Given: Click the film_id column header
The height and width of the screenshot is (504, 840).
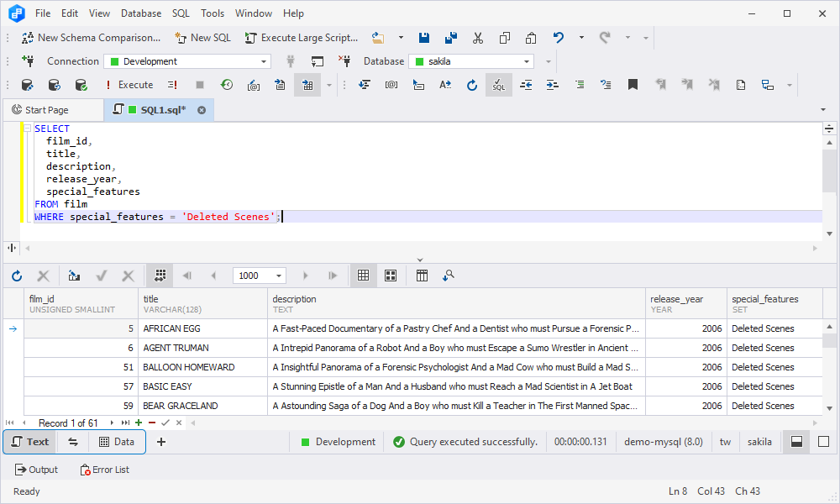Looking at the screenshot, I should coord(81,304).
